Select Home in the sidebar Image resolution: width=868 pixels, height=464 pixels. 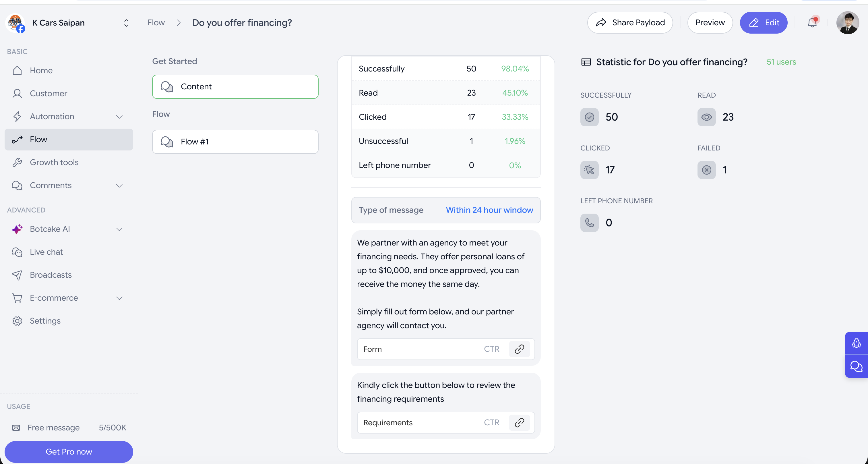click(41, 70)
